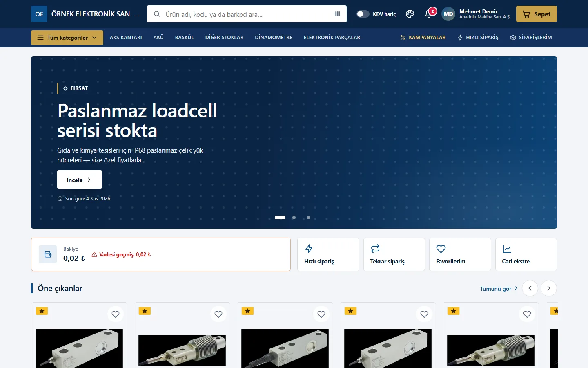588x368 pixels.
Task: Click the MD user avatar
Action: pos(448,14)
